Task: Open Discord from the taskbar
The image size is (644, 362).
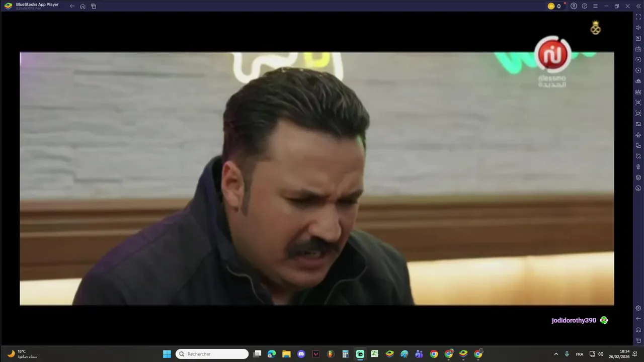Action: 301,354
